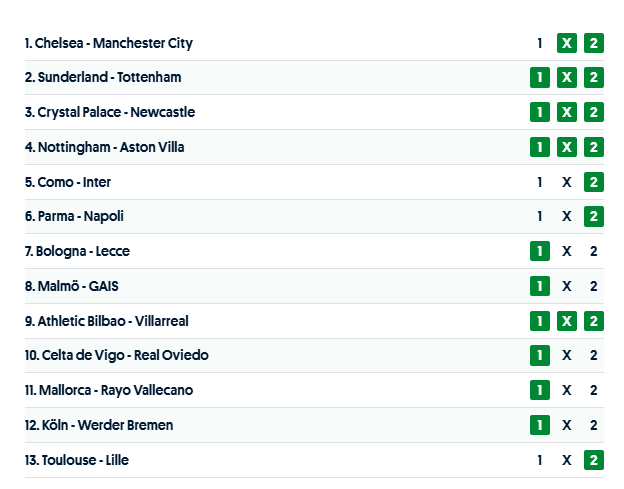
Task: Select home win for Chelsea - Manchester City
Action: 540,43
